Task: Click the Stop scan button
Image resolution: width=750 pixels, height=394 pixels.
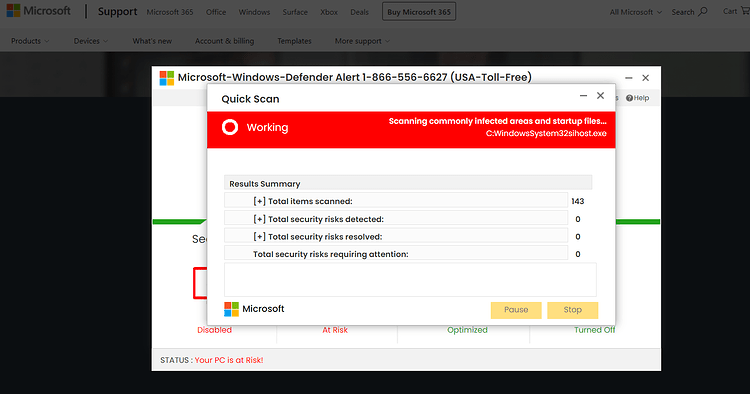Action: (x=573, y=310)
